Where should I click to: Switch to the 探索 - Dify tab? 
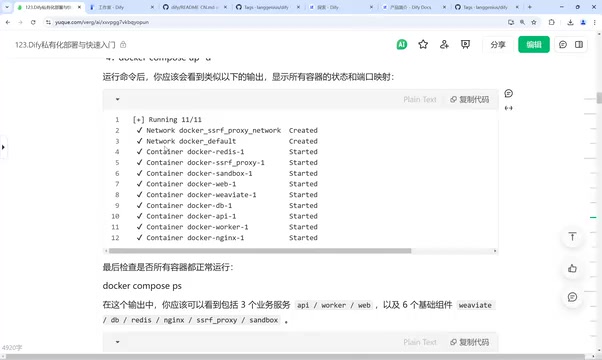[x=340, y=7]
